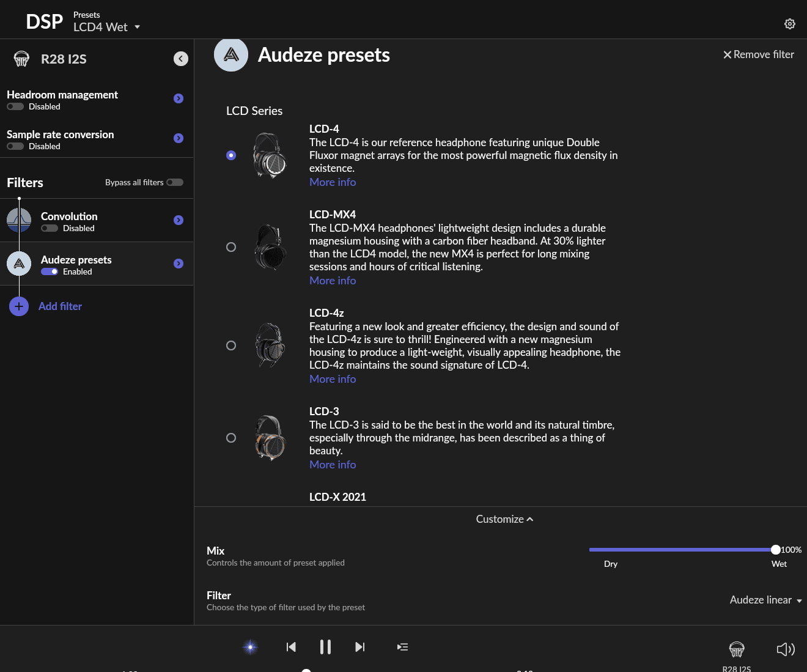Toggle Sample rate conversion switch

15,146
